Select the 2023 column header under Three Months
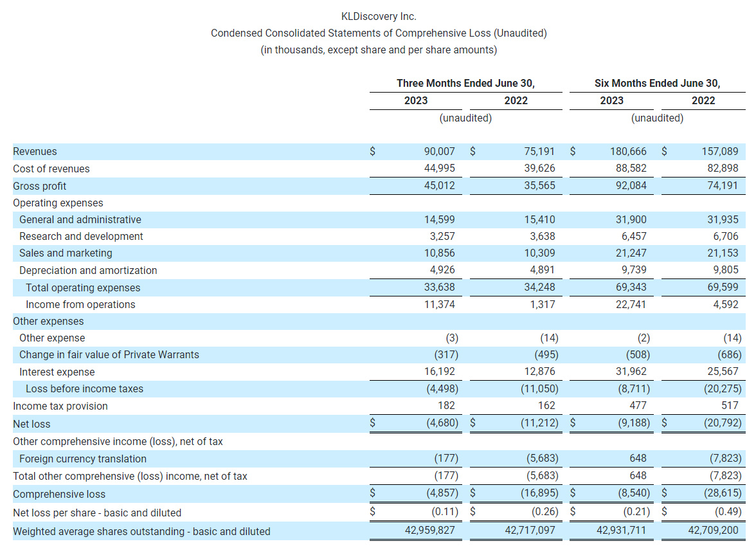Image resolution: width=756 pixels, height=546 pixels. click(x=415, y=100)
